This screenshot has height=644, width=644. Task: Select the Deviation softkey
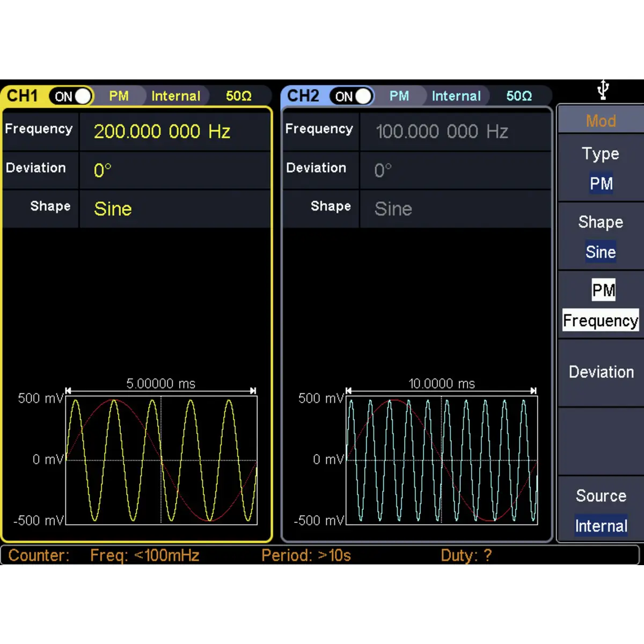tap(601, 372)
